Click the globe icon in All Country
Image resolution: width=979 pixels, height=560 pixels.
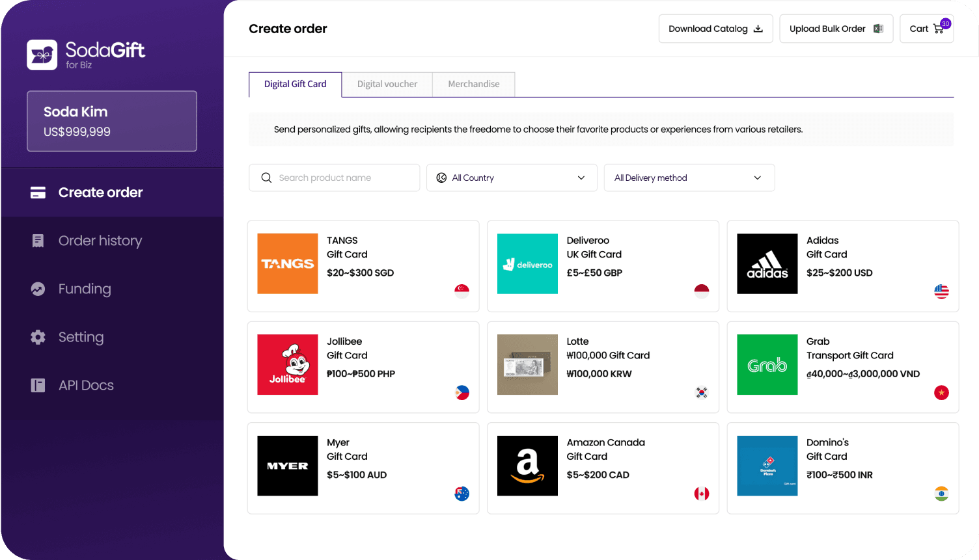[x=441, y=178]
